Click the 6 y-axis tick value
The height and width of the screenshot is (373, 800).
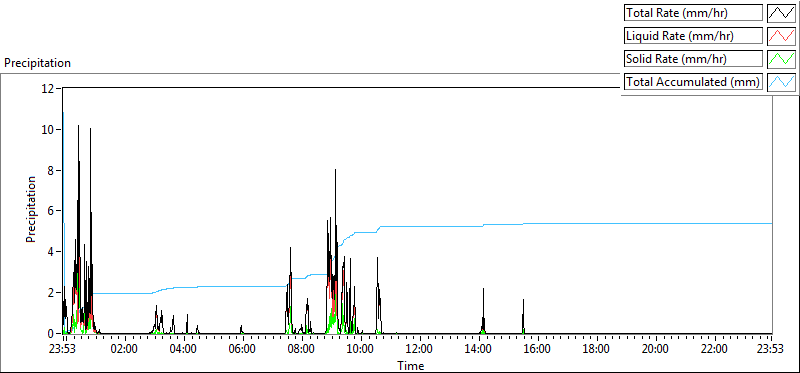click(x=51, y=211)
